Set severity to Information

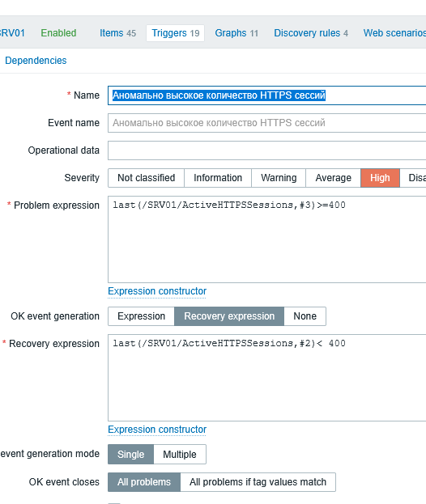(x=218, y=178)
